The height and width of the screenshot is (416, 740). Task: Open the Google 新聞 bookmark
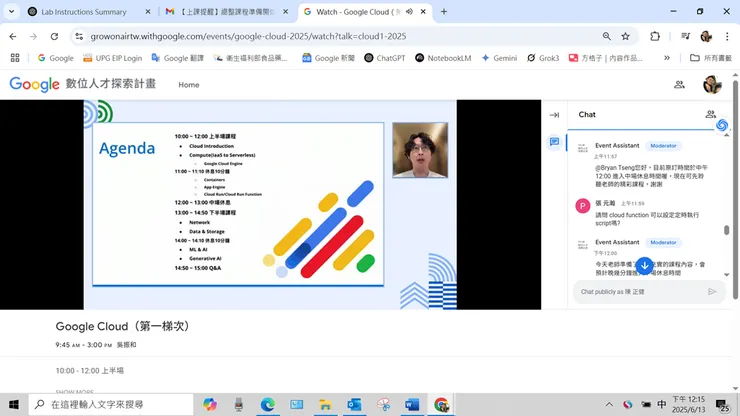point(328,58)
